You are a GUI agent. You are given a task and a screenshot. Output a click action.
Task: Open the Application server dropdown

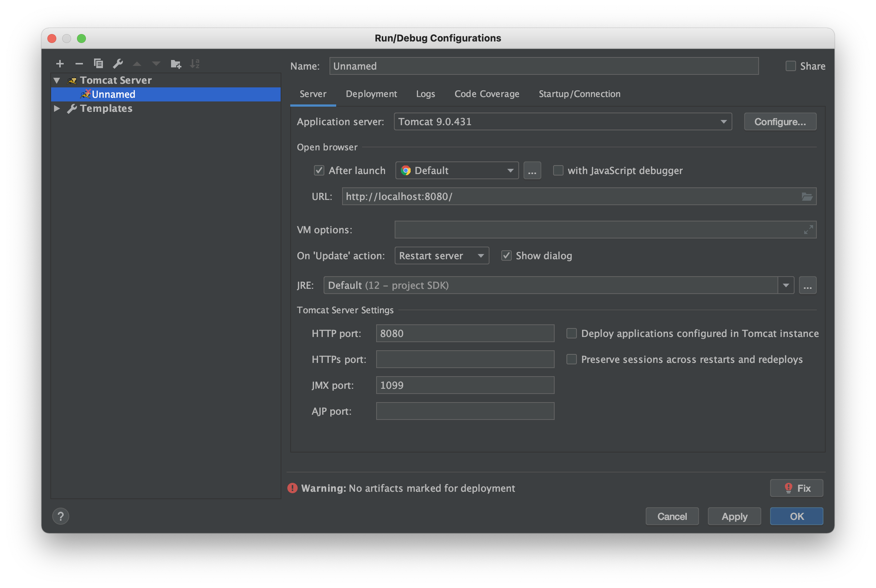pyautogui.click(x=562, y=122)
